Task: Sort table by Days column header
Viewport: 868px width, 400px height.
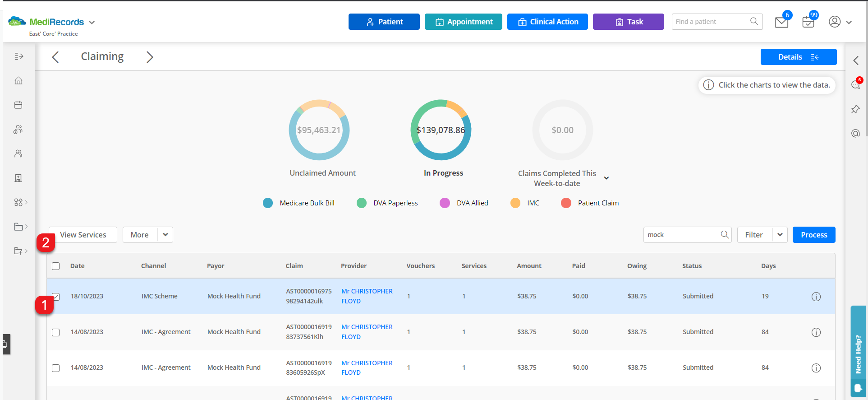Action: tap(769, 266)
